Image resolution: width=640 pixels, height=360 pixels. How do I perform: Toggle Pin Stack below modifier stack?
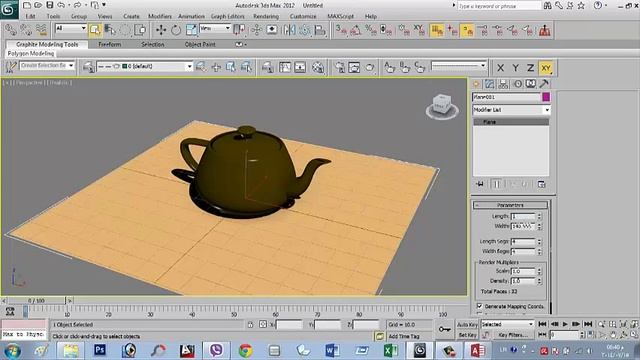tap(480, 184)
